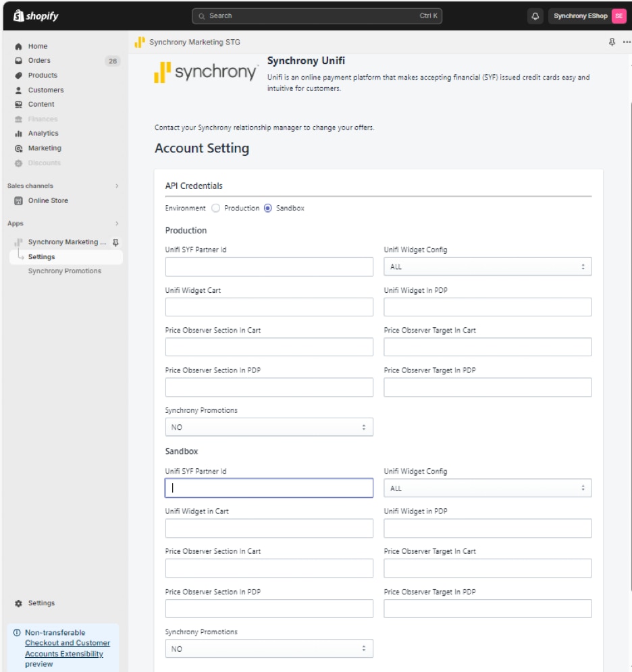The image size is (632, 672).
Task: Click the Production Unifi Widget Cart field
Action: click(x=269, y=307)
